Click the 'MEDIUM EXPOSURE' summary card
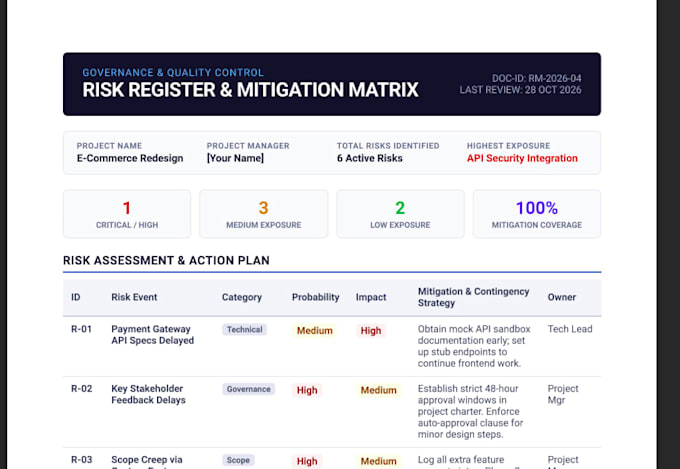This screenshot has width=680, height=469. pos(264,214)
